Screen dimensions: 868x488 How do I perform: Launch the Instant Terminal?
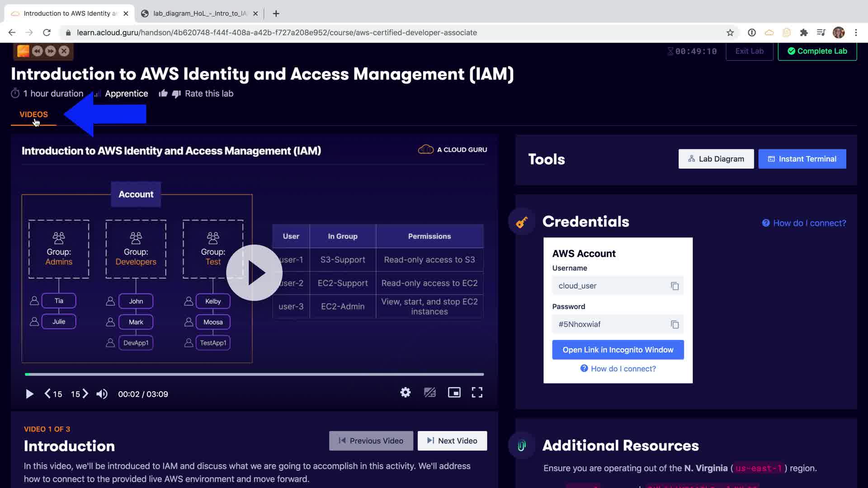pyautogui.click(x=802, y=159)
